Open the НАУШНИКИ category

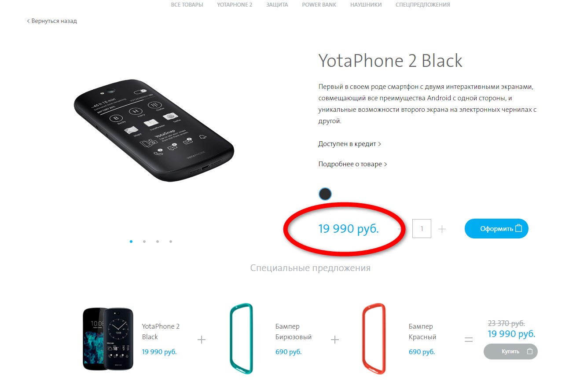[x=366, y=5]
